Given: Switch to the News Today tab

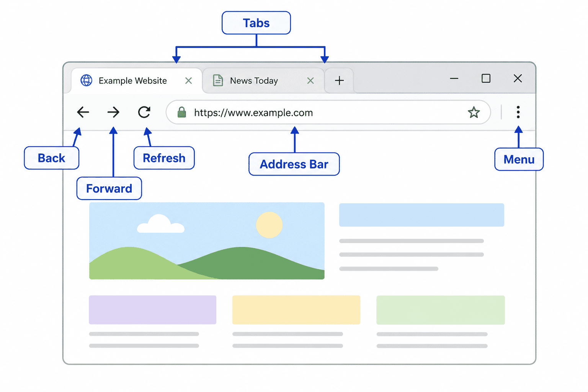Looking at the screenshot, I should point(263,81).
